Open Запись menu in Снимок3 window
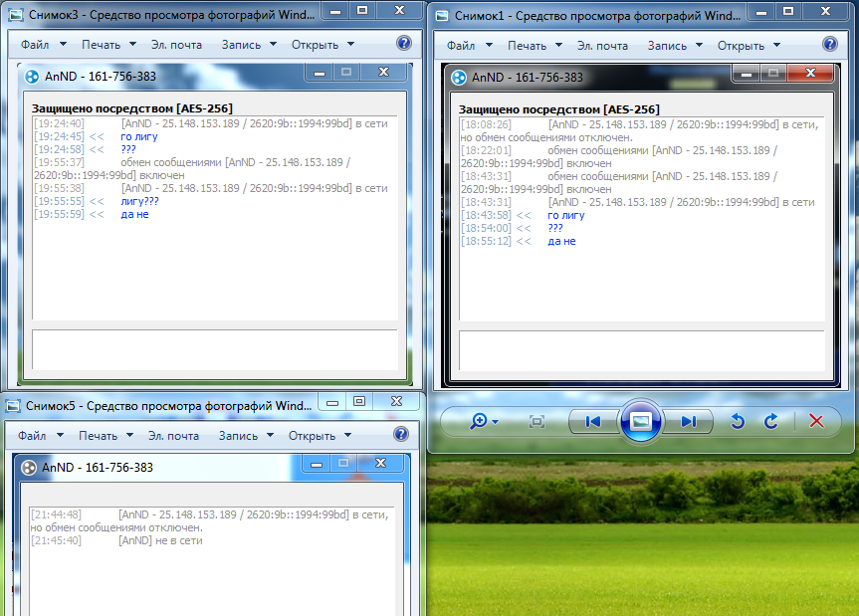859x616 pixels. click(x=249, y=45)
